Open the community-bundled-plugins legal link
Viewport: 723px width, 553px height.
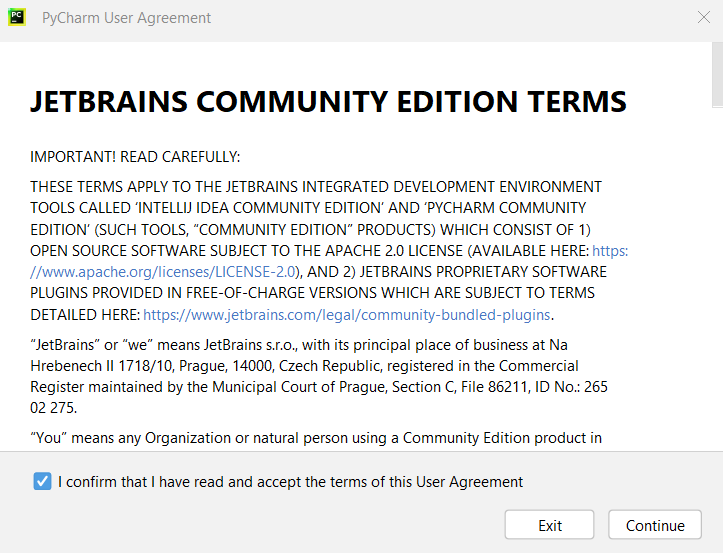point(347,315)
